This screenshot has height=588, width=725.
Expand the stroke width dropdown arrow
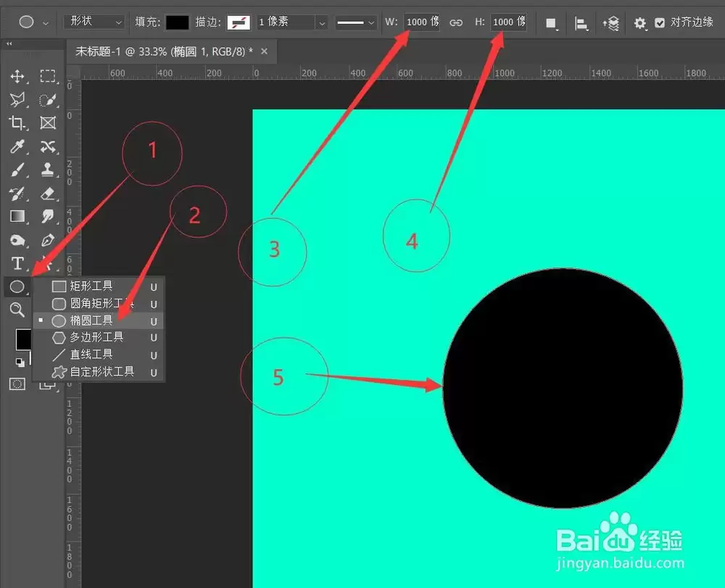point(322,22)
